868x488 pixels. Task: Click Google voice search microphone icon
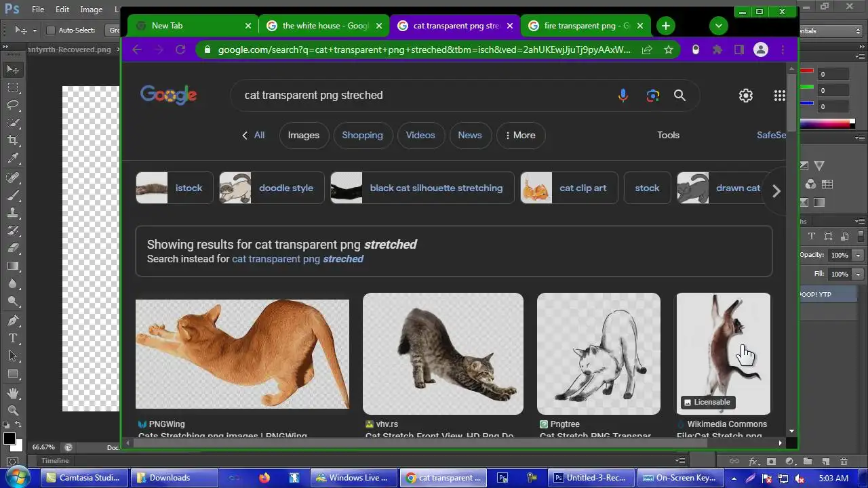623,96
